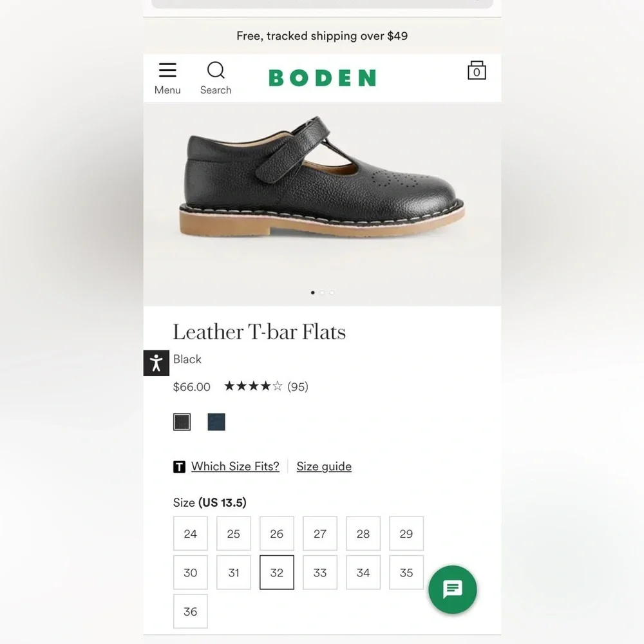The image size is (644, 644).
Task: Open the green chat bubble button
Action: [453, 589]
